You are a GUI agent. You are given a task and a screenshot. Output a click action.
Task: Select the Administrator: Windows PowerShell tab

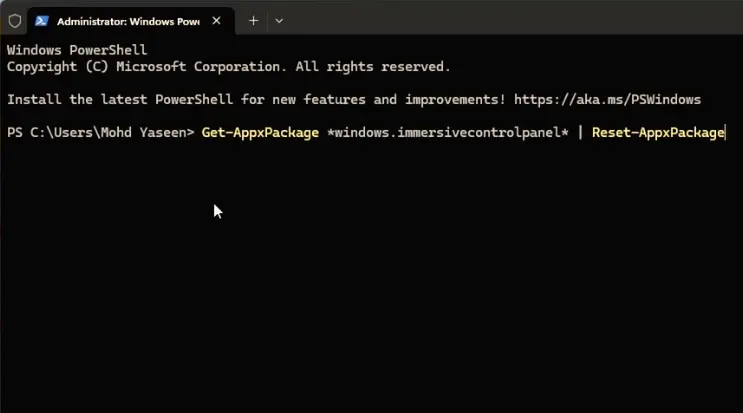click(131, 21)
